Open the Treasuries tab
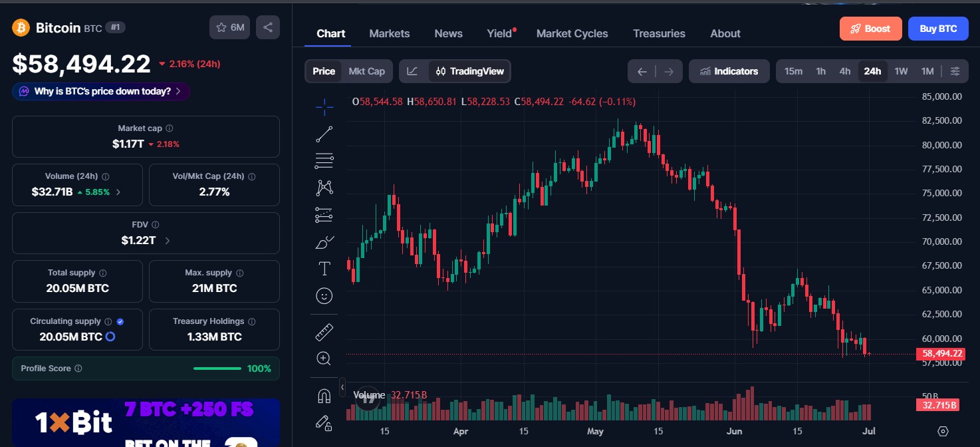 tap(660, 33)
